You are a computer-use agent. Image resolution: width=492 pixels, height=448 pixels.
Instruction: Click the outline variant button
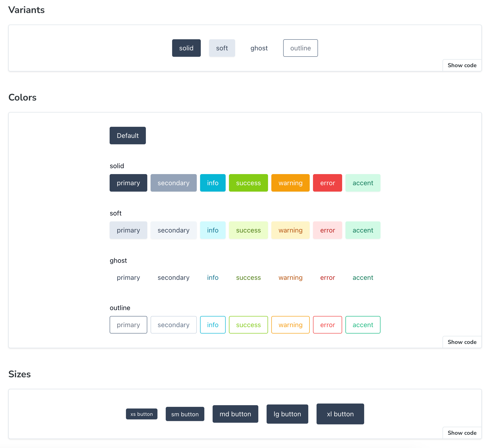(x=300, y=48)
